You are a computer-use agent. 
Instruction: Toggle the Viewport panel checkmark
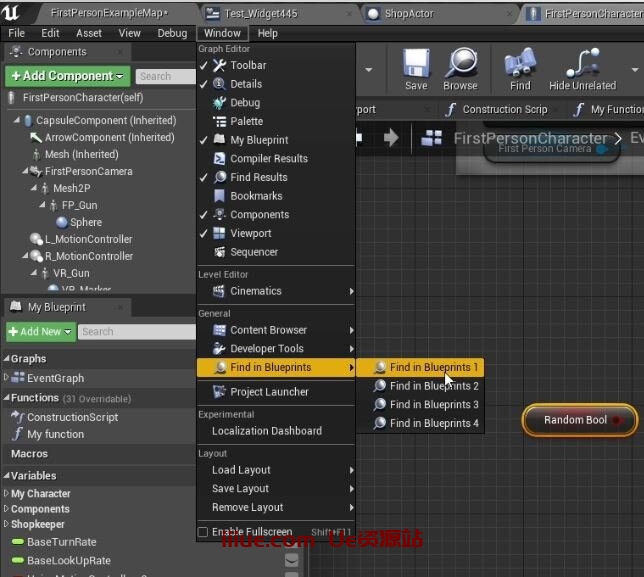[x=204, y=233]
